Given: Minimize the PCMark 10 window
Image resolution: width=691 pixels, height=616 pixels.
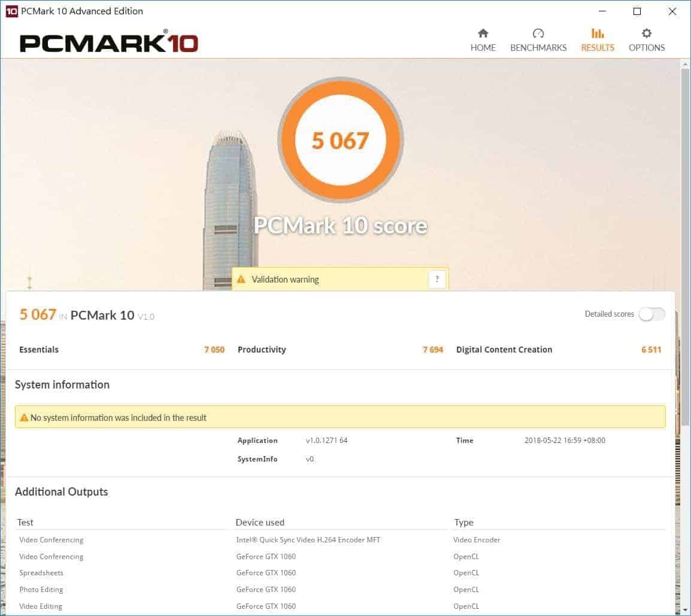Looking at the screenshot, I should click(602, 11).
